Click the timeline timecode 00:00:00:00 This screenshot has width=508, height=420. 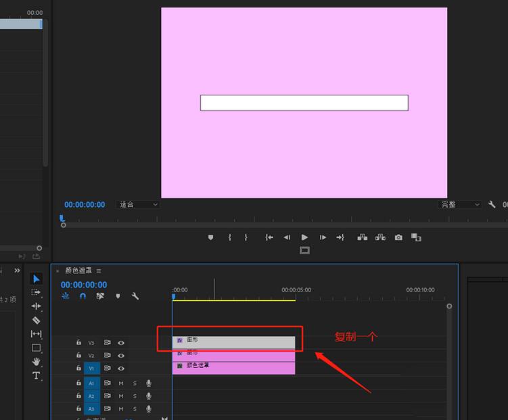pos(84,285)
